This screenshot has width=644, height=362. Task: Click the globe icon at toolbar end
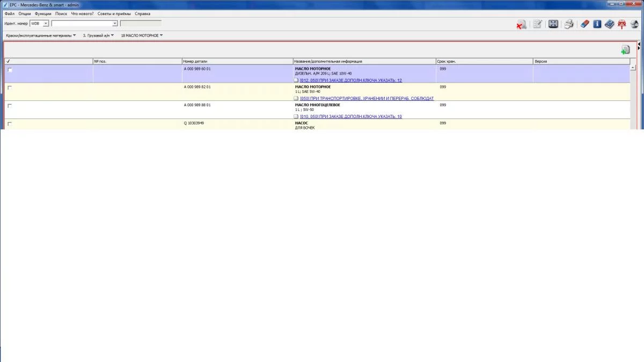tap(634, 24)
